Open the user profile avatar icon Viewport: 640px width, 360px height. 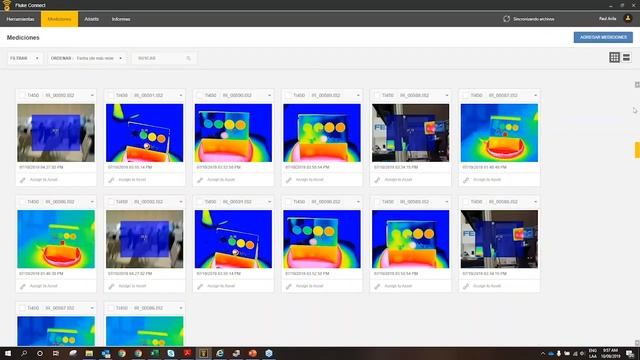point(628,19)
